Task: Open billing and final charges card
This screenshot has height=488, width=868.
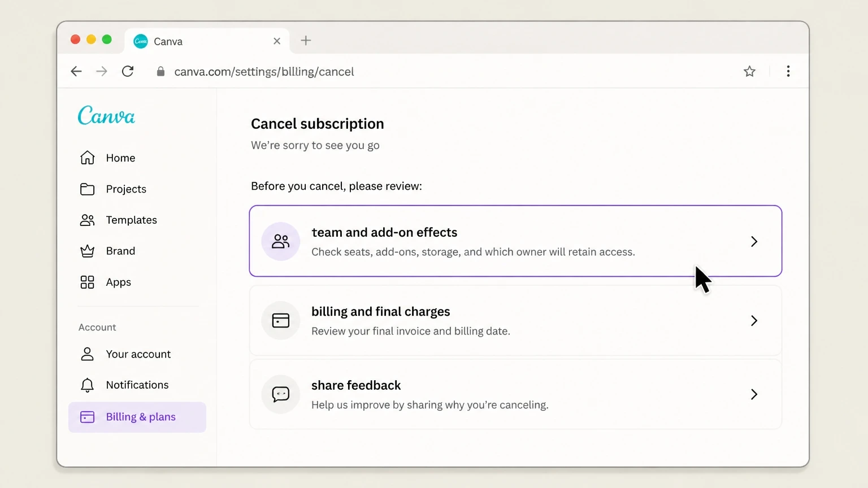Action: coord(515,320)
